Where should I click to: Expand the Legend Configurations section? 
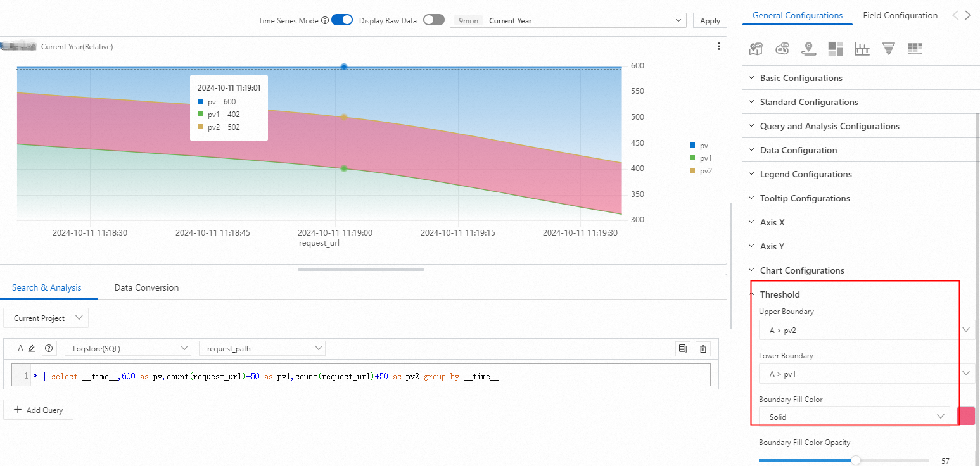(862, 174)
